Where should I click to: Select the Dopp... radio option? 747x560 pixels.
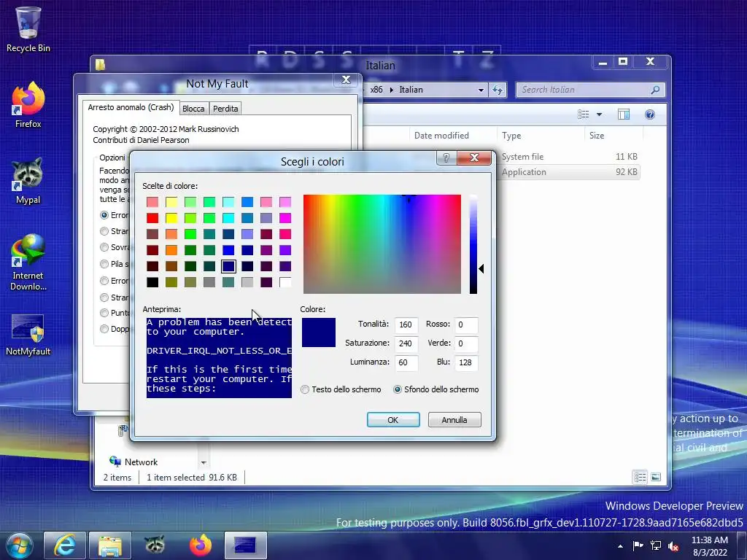tap(104, 329)
